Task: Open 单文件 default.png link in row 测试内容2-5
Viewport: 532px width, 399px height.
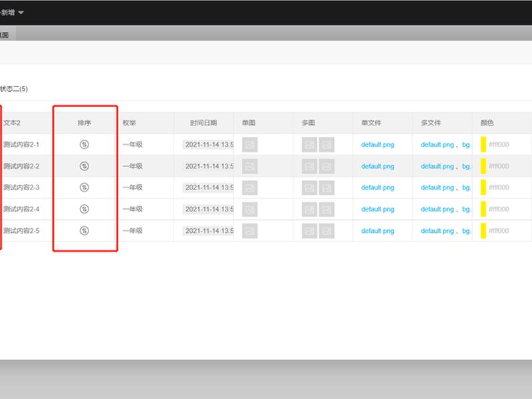Action: pyautogui.click(x=378, y=231)
